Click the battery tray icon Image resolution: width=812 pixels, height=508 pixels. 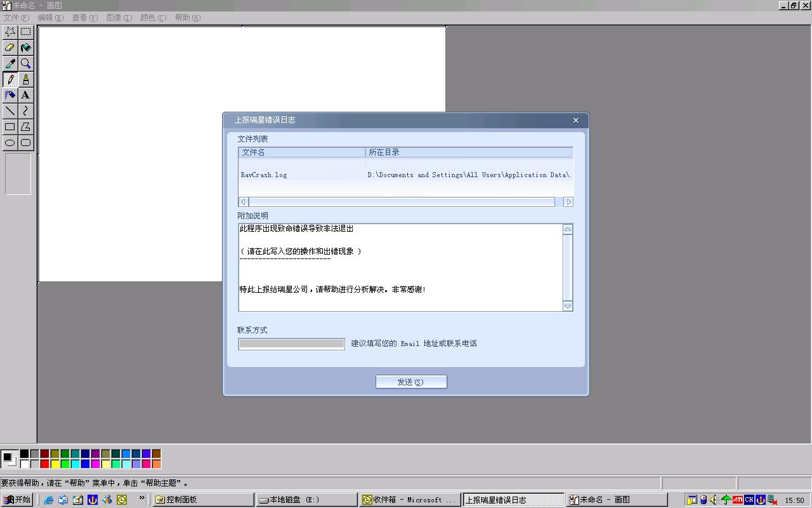click(x=704, y=500)
